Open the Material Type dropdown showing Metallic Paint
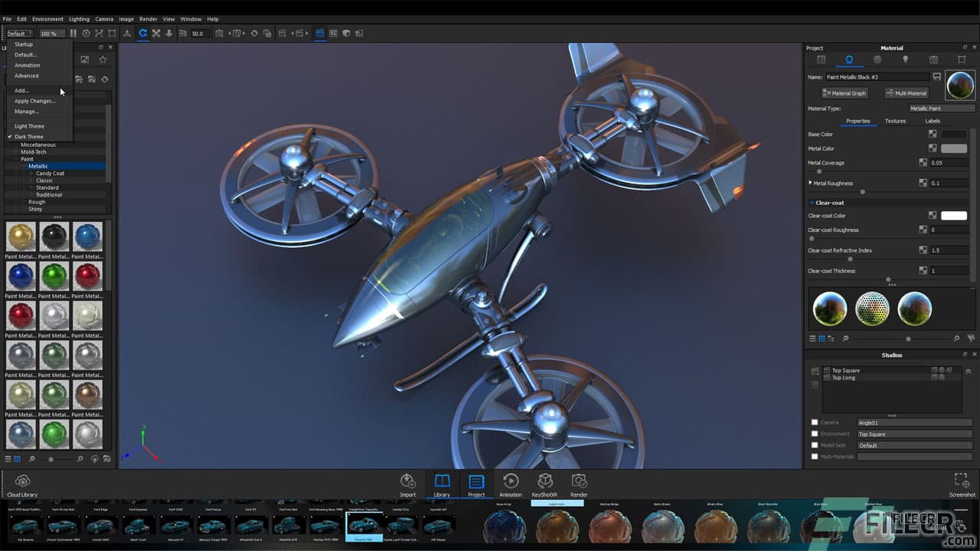This screenshot has height=551, width=980. coord(942,108)
